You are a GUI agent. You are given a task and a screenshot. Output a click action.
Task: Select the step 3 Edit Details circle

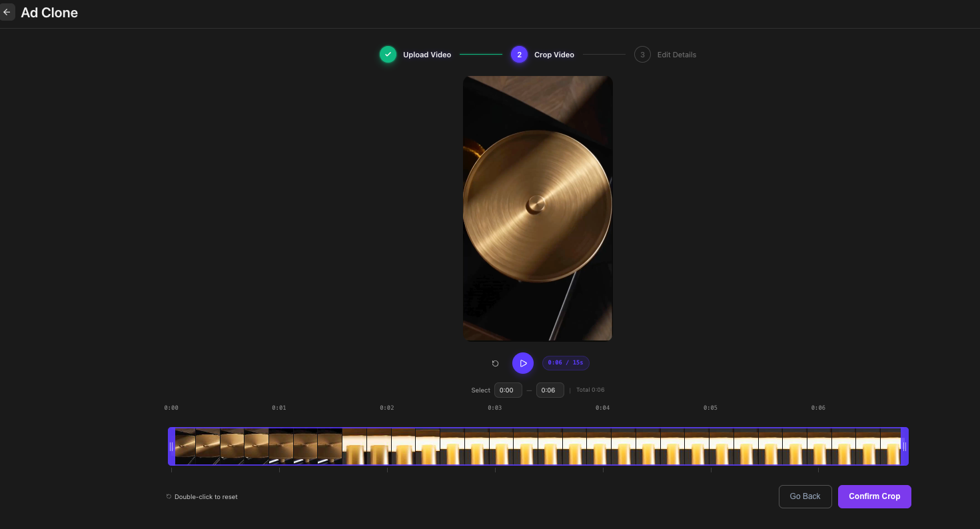tap(642, 55)
